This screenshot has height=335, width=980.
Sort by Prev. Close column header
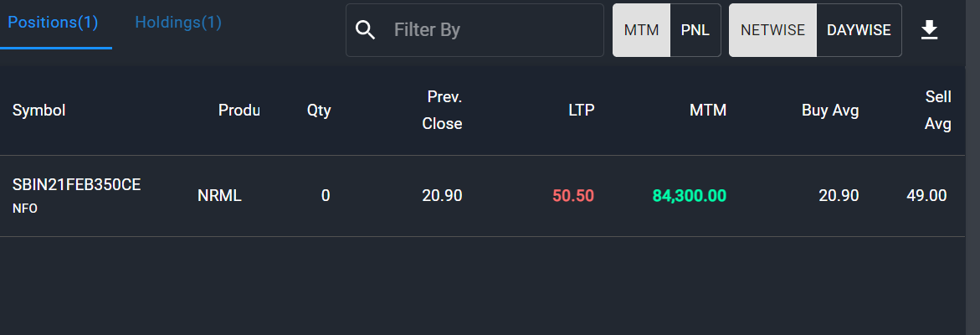point(442,111)
